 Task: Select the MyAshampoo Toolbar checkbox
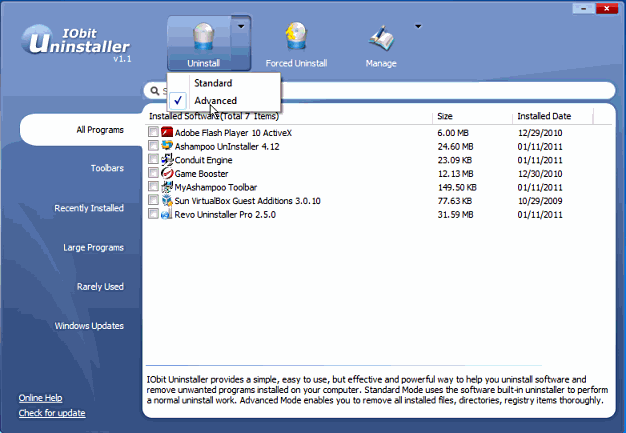pyautogui.click(x=153, y=186)
